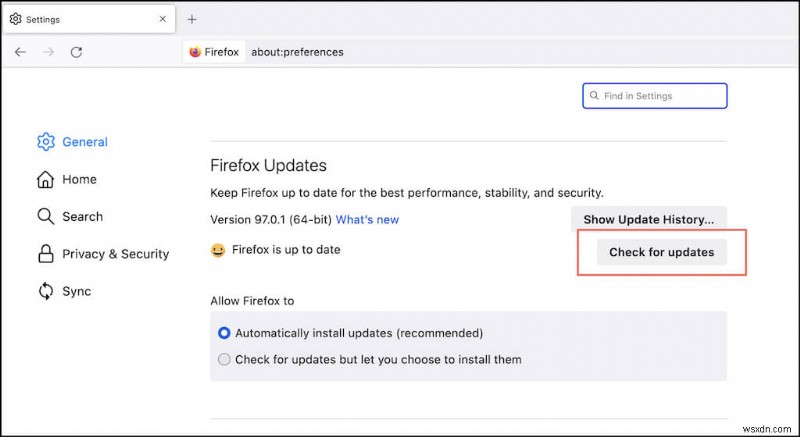800x437 pixels.
Task: Select Automatically install updates (recommended)
Action: [353, 333]
